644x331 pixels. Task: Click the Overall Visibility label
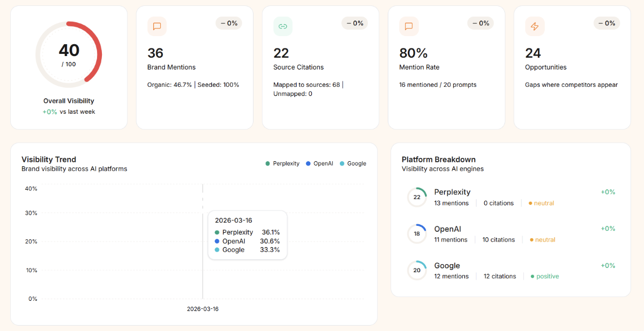(69, 101)
